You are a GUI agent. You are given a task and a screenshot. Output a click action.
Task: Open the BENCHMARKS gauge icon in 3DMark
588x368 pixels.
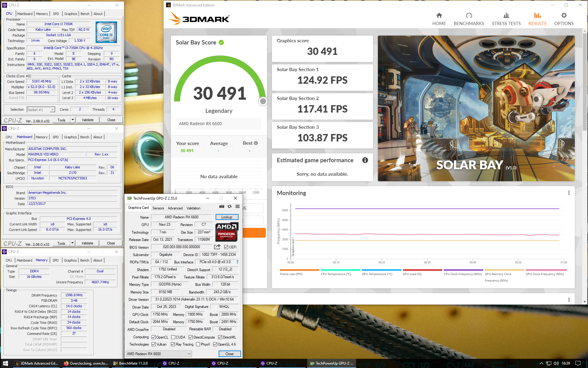[x=469, y=16]
